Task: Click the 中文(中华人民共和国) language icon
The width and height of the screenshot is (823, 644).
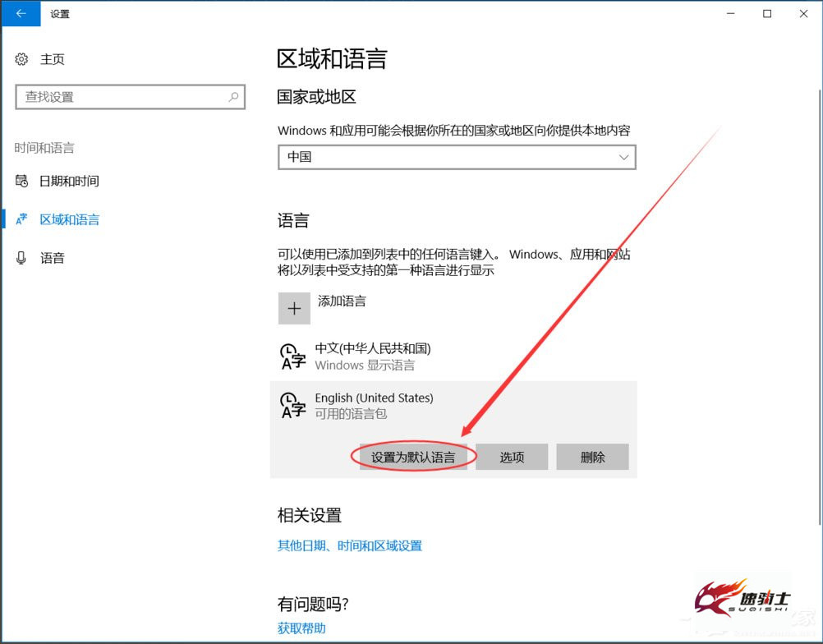Action: [293, 356]
